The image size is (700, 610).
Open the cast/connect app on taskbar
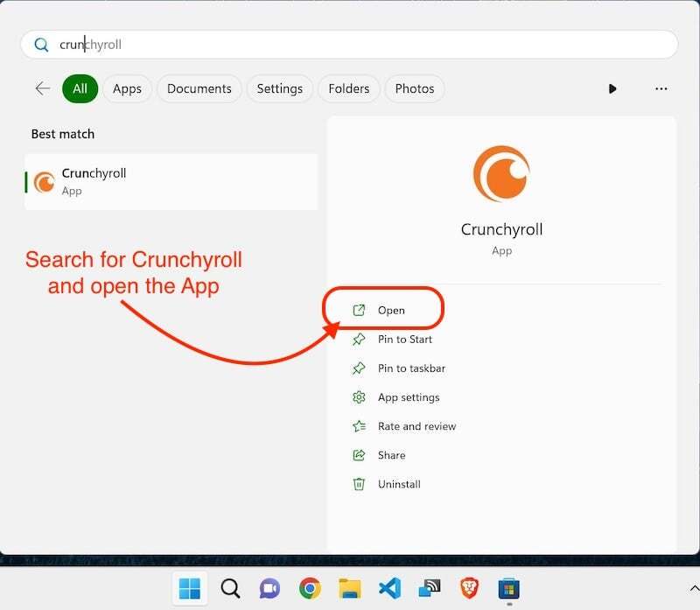point(430,589)
